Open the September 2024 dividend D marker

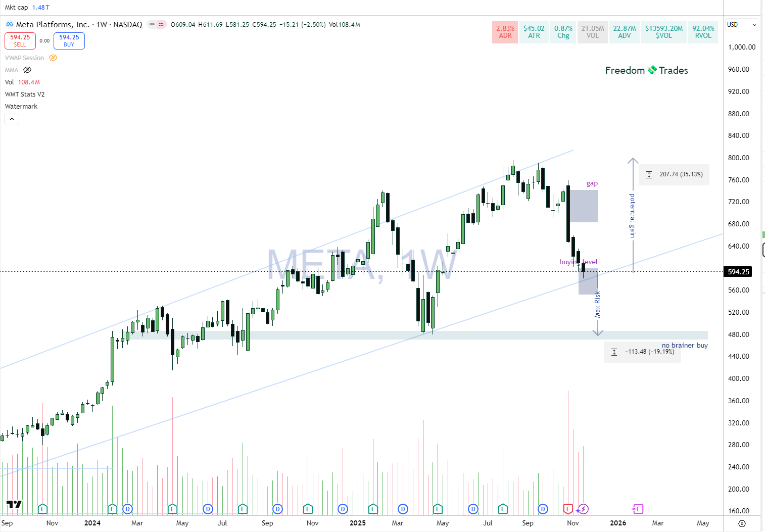[277, 509]
